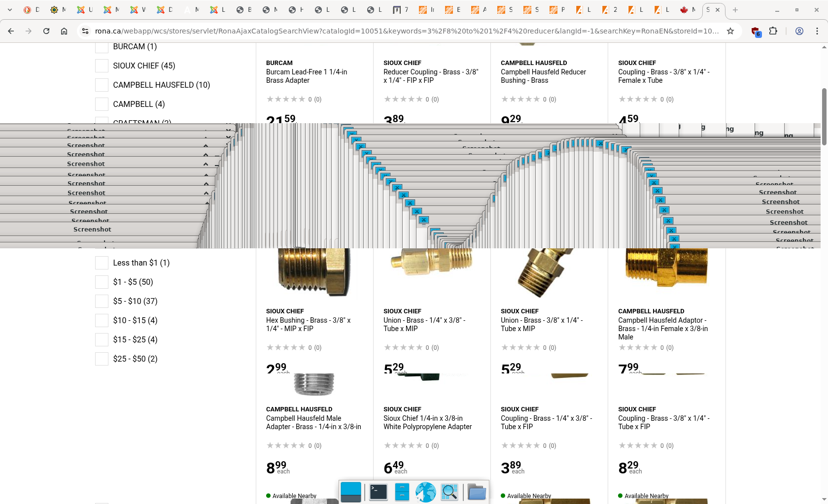Click the Union 1/4" x 3/8" product image

point(431,261)
